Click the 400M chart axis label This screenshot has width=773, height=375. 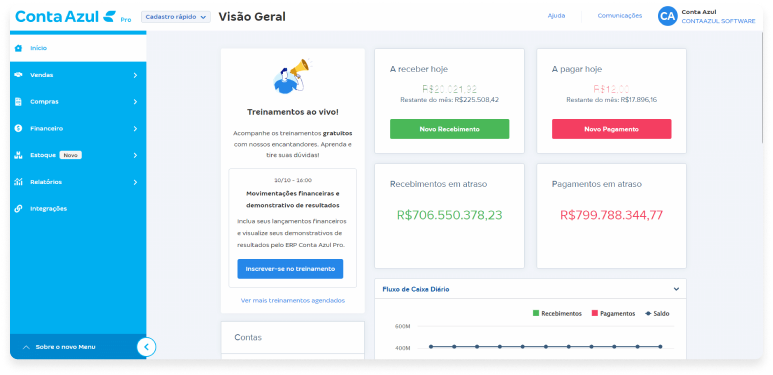[x=402, y=348]
